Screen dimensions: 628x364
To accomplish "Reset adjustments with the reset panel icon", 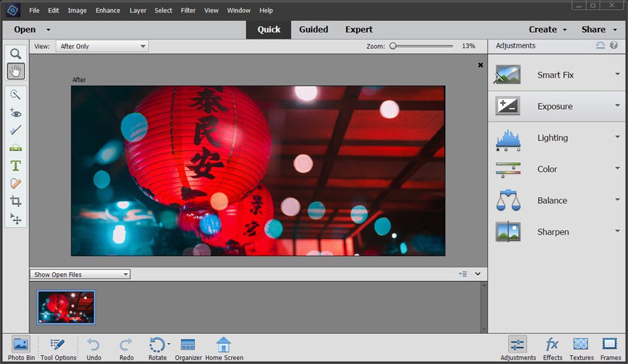I will pos(600,45).
